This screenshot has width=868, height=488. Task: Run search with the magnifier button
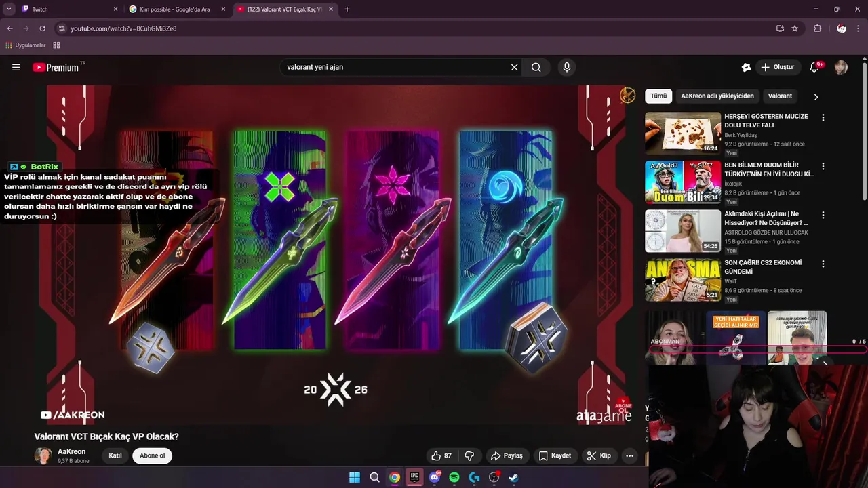point(536,67)
